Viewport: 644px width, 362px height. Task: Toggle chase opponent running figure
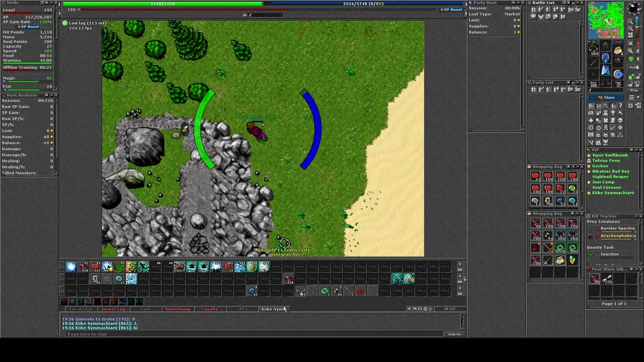(x=638, y=51)
